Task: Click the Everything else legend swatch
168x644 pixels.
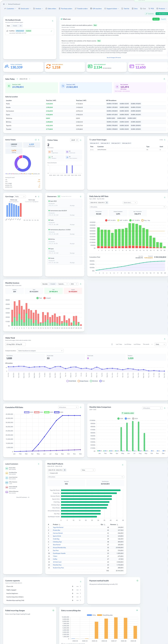Action: click(x=100, y=615)
